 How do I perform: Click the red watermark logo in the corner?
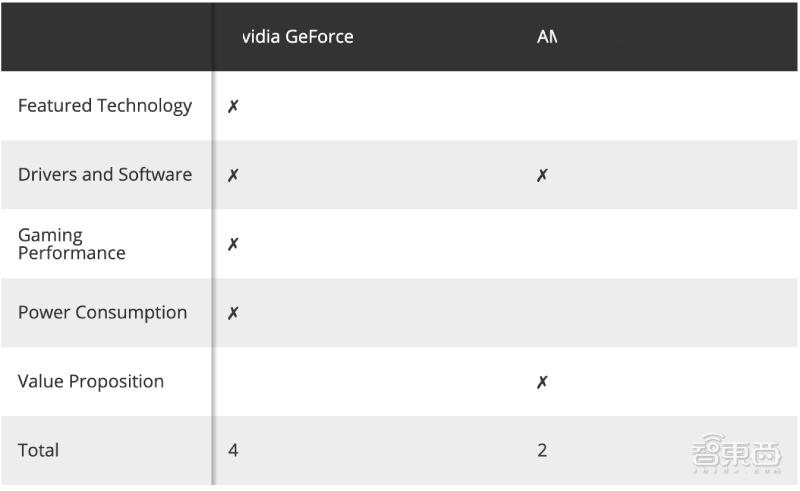pos(736,453)
